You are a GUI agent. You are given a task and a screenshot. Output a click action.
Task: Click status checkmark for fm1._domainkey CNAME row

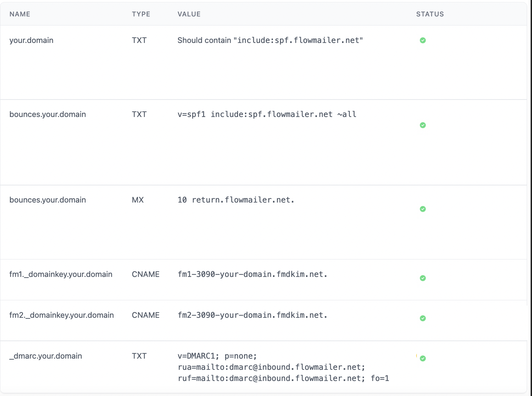pyautogui.click(x=423, y=278)
